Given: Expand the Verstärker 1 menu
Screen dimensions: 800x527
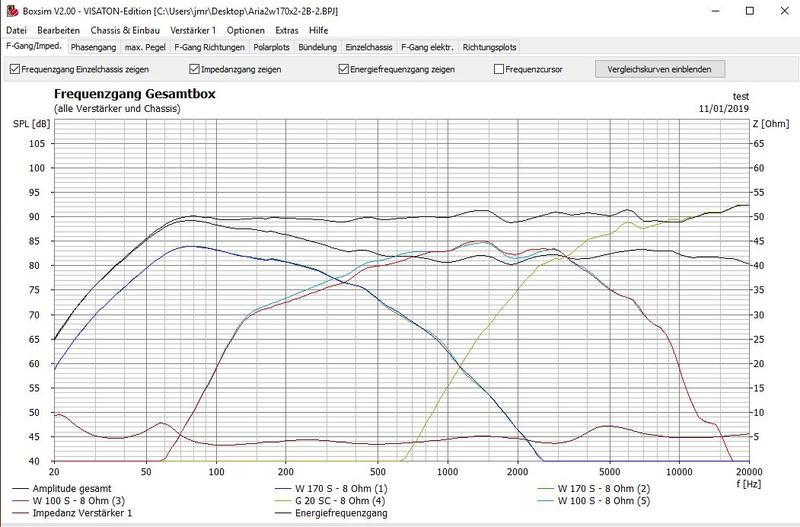Looking at the screenshot, I should pos(195,30).
